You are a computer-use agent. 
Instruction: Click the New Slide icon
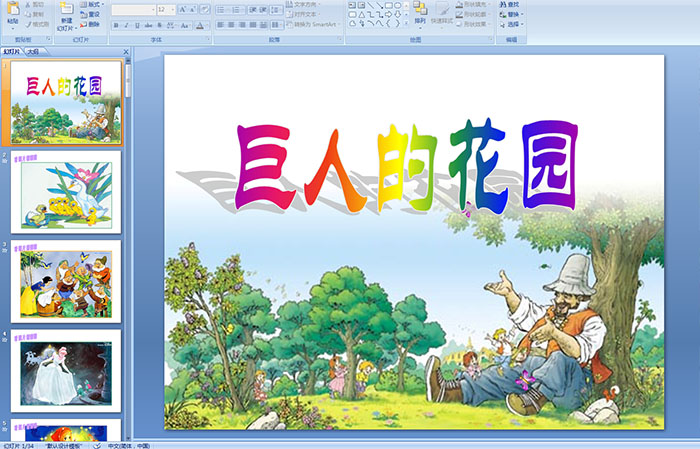pos(67,9)
